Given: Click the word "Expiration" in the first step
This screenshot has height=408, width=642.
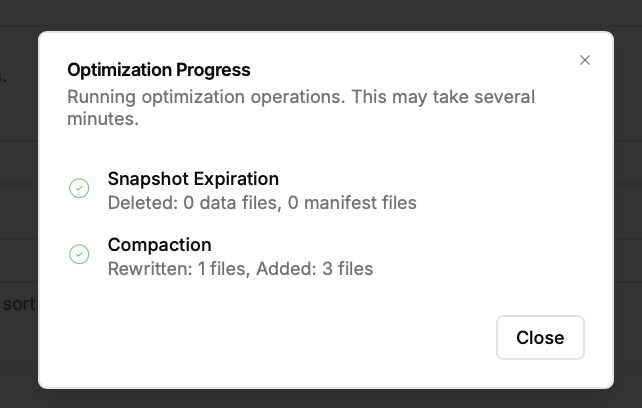Looking at the screenshot, I should tap(233, 179).
